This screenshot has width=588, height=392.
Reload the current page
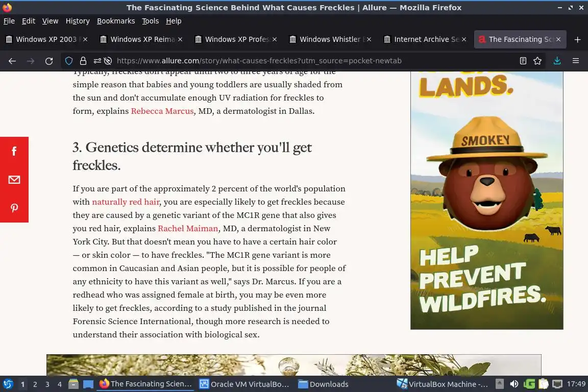click(49, 61)
